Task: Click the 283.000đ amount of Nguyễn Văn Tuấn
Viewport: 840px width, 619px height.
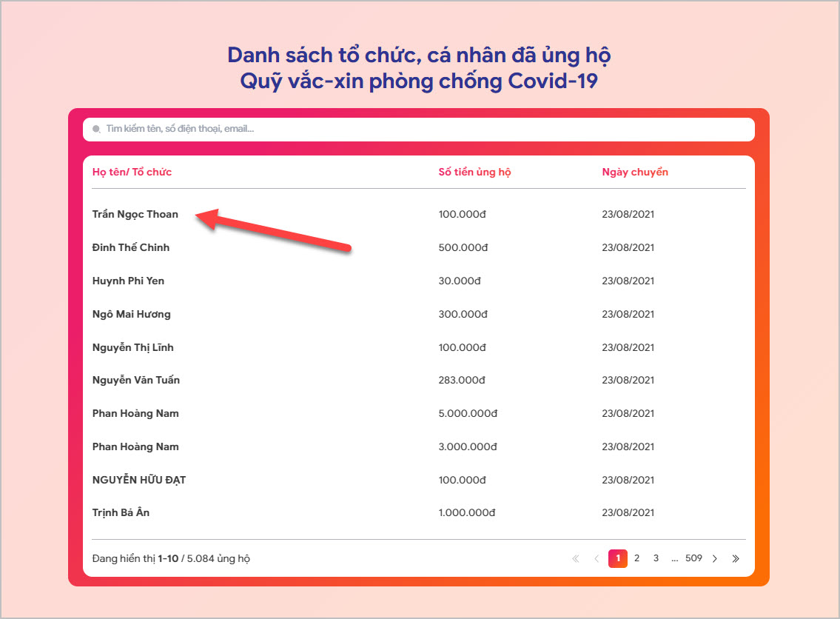Action: pyautogui.click(x=462, y=381)
